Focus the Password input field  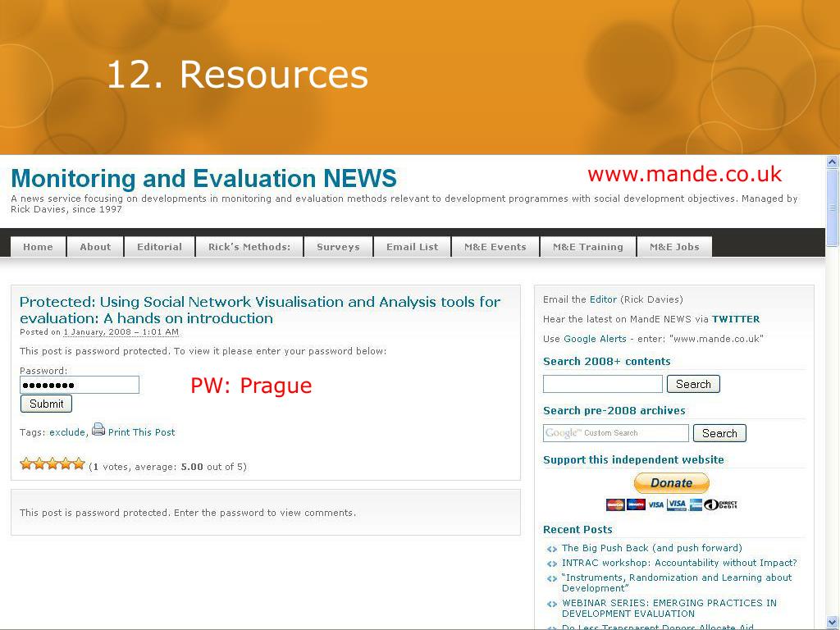tap(80, 385)
